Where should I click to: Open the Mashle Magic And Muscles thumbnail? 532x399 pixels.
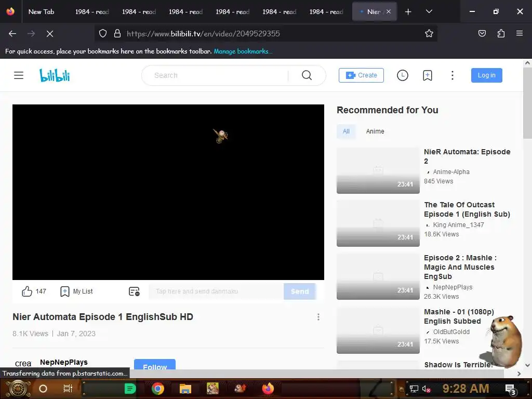click(x=378, y=276)
